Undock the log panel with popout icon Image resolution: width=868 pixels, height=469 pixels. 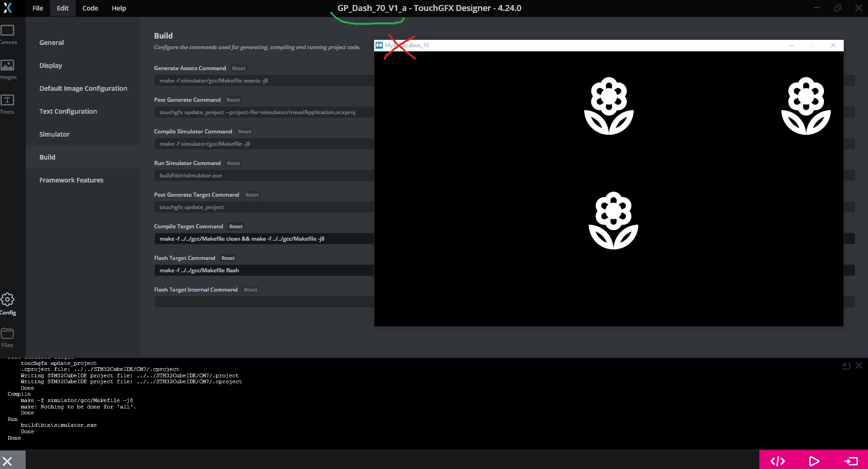pyautogui.click(x=846, y=366)
